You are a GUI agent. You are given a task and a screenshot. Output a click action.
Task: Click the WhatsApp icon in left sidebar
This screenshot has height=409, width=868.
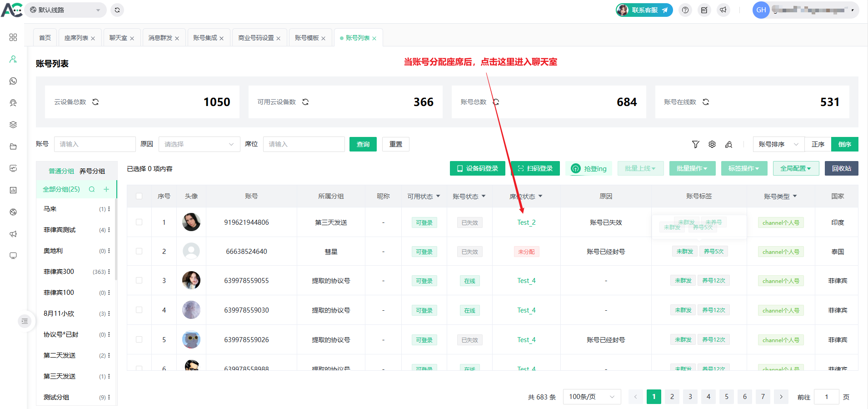coord(13,81)
